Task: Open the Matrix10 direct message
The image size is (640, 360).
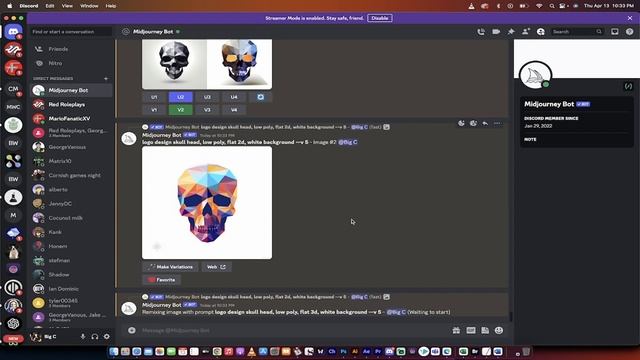Action: pos(71,161)
